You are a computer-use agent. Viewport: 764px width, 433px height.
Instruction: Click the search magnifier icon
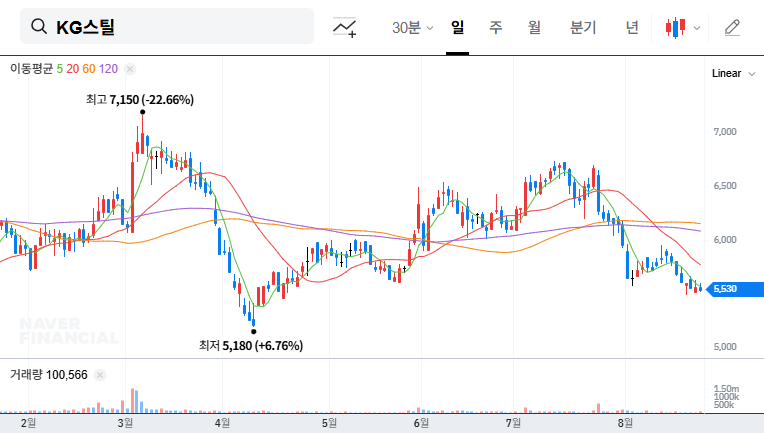coord(38,26)
